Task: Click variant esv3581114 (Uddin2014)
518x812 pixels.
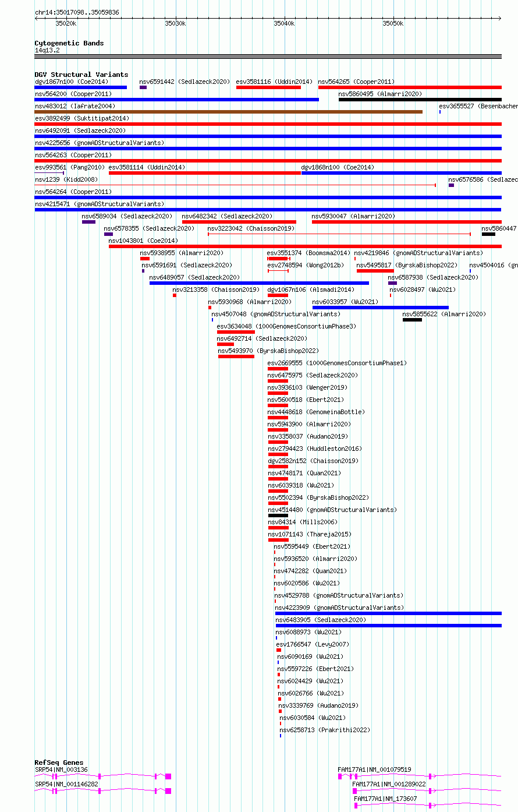Action: pos(205,173)
